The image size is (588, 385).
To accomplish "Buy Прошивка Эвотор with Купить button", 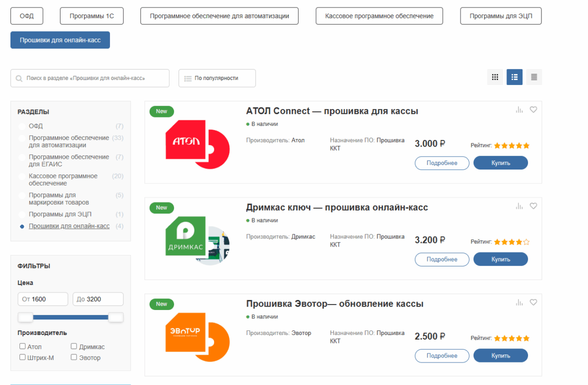I will click(x=500, y=356).
